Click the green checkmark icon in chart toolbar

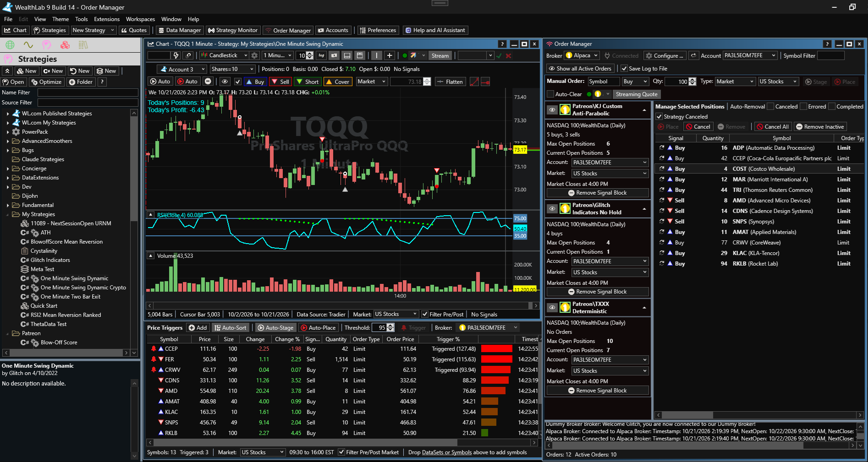[x=499, y=56]
